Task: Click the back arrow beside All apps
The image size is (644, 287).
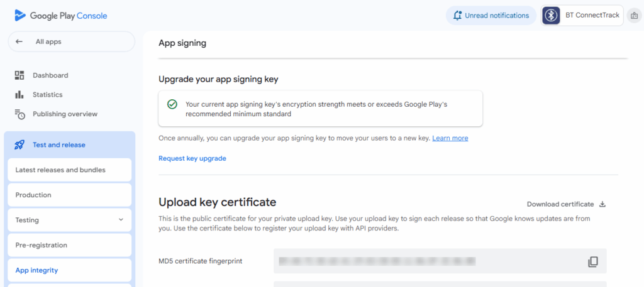Action: 19,41
